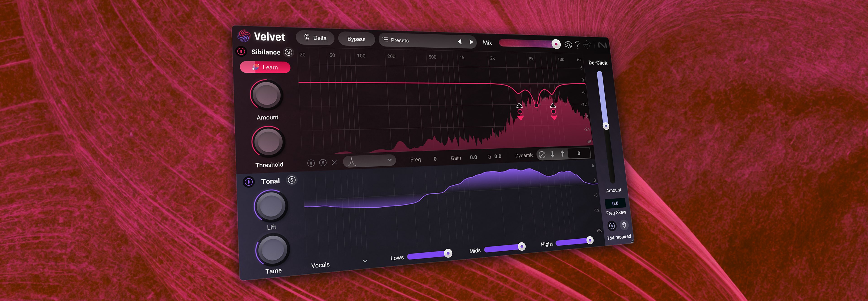The width and height of the screenshot is (868, 301).
Task: Select the center EQ band node
Action: tap(536, 105)
